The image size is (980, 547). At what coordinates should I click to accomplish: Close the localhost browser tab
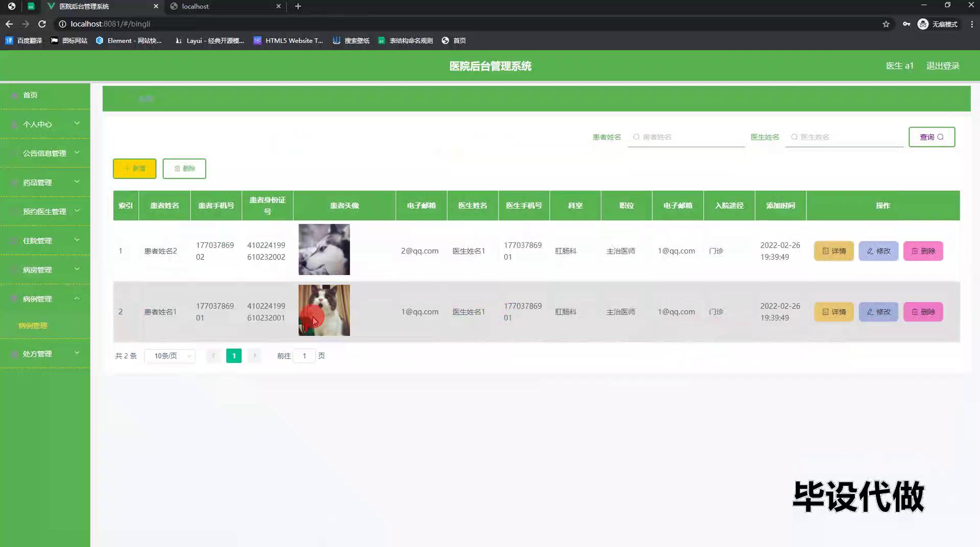click(x=278, y=6)
